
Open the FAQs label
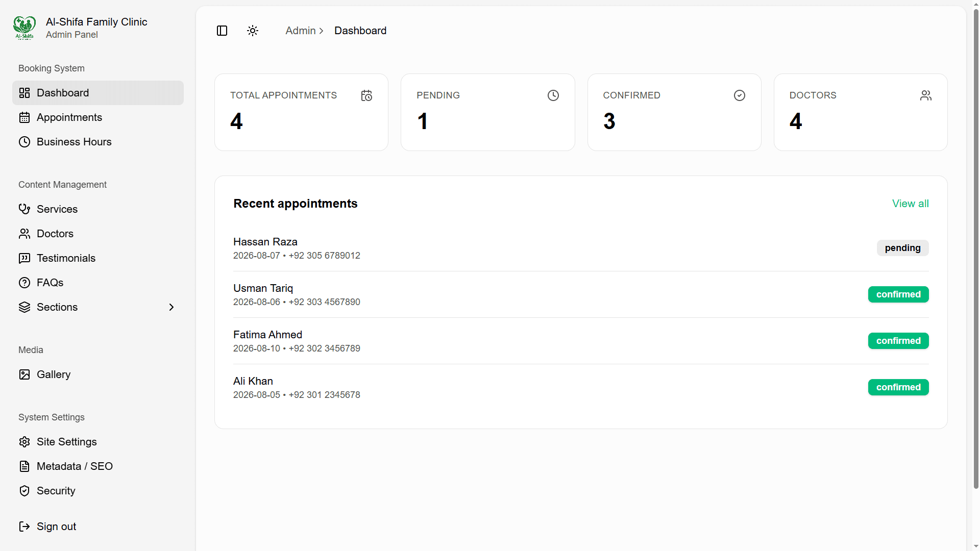[50, 283]
